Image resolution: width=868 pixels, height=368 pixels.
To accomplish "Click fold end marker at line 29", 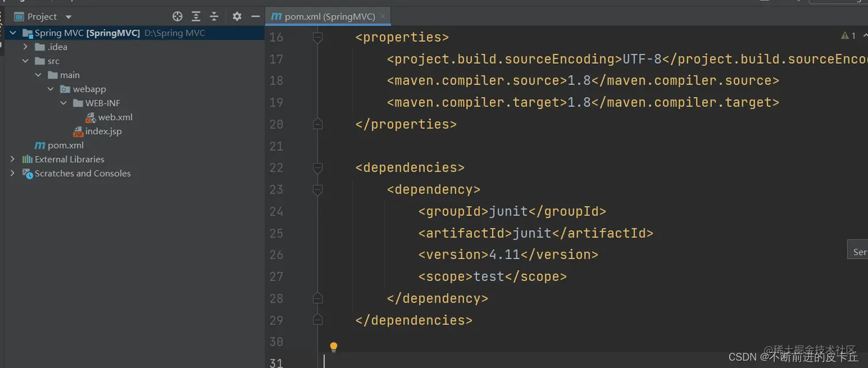I will pos(317,320).
